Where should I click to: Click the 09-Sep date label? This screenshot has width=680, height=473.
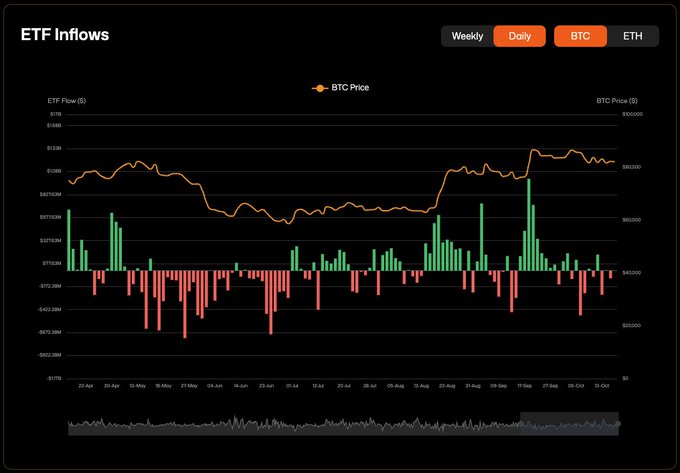coord(499,386)
